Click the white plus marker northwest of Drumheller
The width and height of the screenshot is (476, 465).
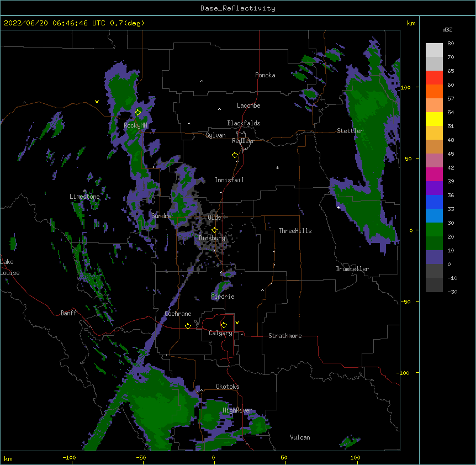pyautogui.click(x=338, y=207)
